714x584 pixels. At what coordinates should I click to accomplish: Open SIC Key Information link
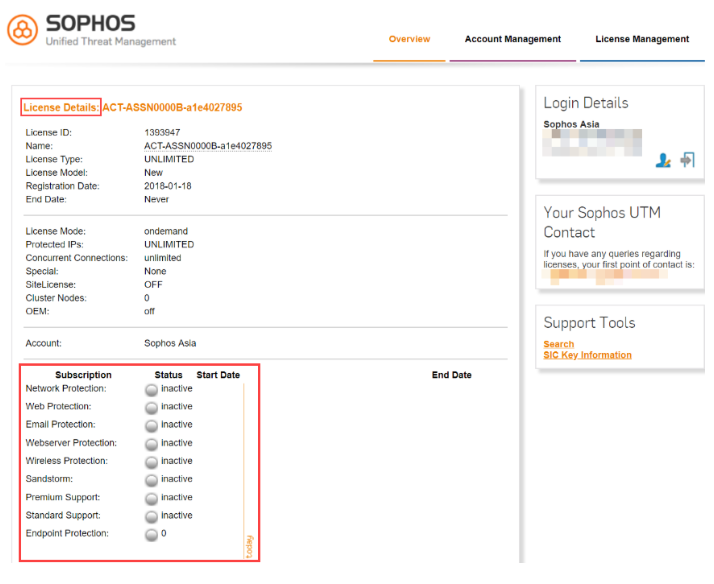coord(587,355)
